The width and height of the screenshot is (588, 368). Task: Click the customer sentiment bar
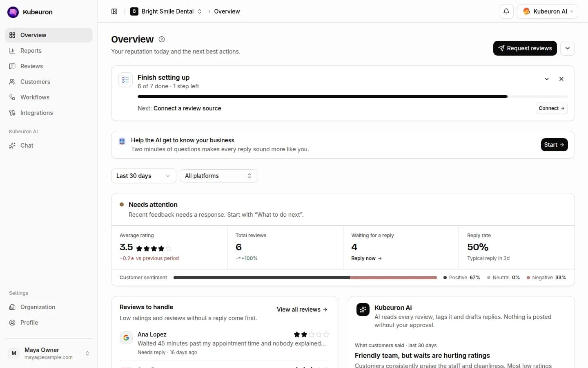click(x=305, y=278)
